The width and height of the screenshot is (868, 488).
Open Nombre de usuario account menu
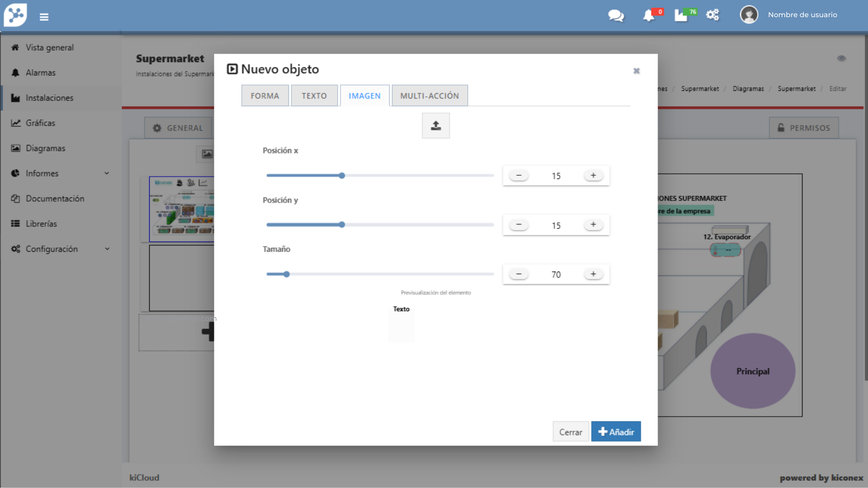point(802,15)
